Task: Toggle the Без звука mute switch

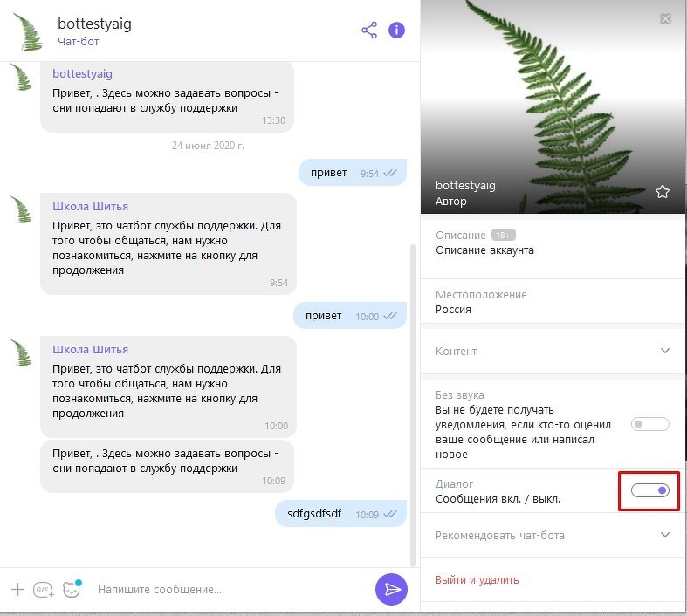Action: [x=649, y=424]
